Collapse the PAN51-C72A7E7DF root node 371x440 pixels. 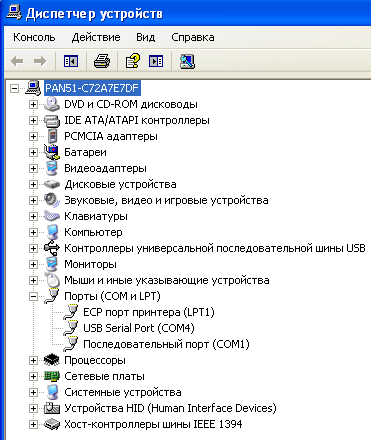[14, 89]
